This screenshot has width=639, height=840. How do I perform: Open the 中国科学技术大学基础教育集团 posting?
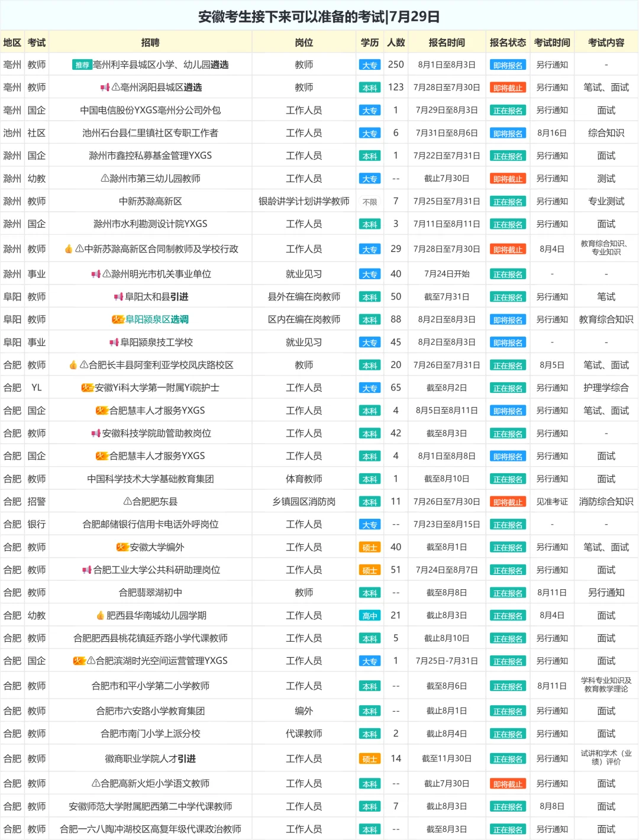click(x=150, y=479)
